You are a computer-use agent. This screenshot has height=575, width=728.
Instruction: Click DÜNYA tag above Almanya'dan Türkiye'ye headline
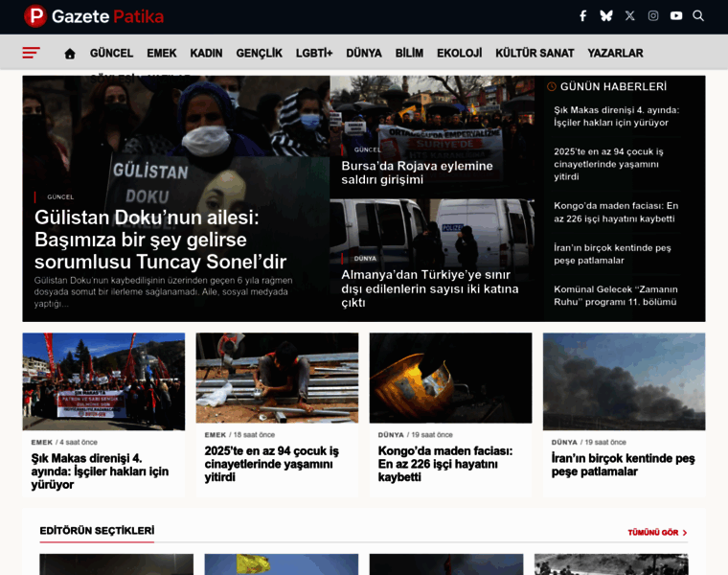click(365, 258)
